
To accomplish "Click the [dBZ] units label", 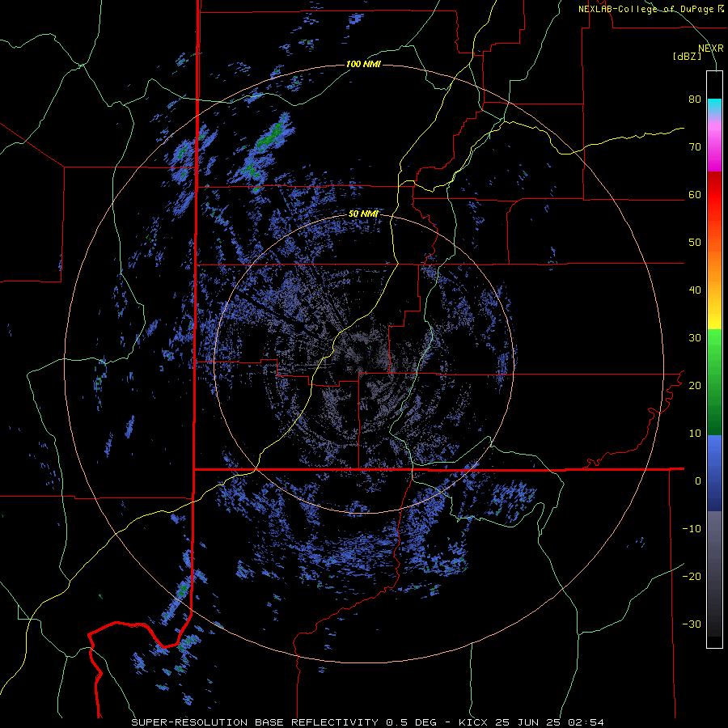I will [x=687, y=56].
